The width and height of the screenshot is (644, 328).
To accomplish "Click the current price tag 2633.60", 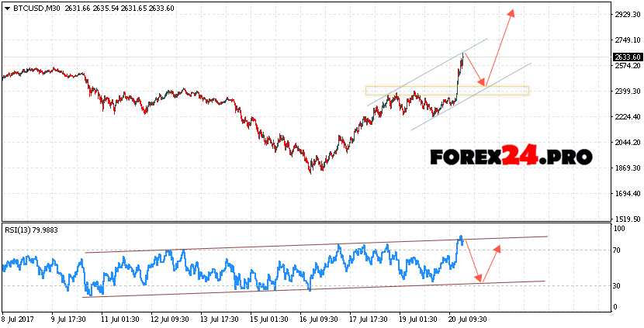I will coord(626,57).
